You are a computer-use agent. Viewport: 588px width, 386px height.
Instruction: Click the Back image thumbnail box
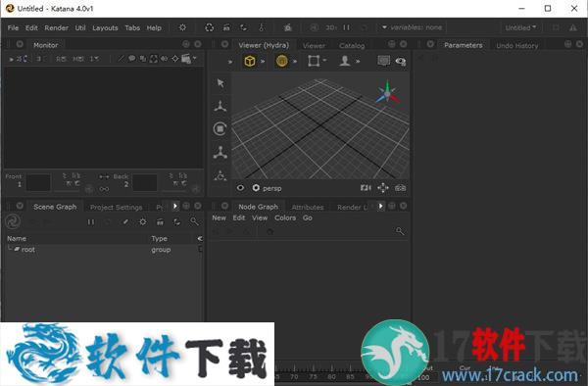(x=144, y=182)
